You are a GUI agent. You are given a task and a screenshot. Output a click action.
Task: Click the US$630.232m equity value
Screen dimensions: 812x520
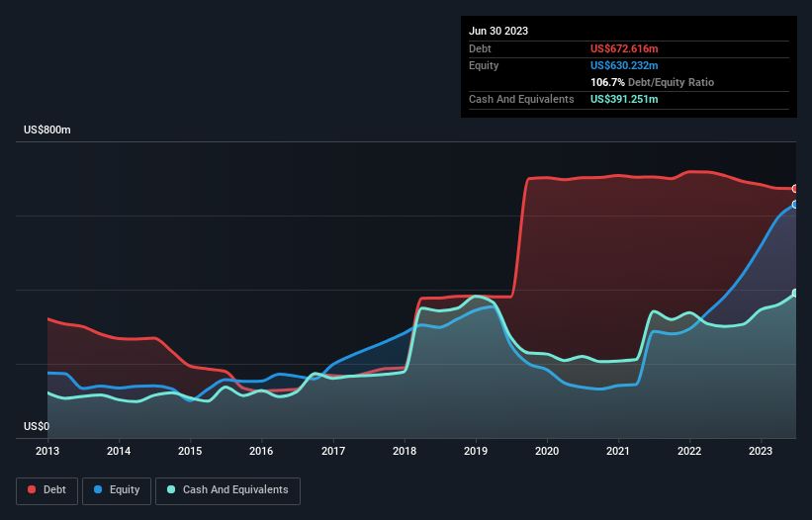pyautogui.click(x=624, y=65)
